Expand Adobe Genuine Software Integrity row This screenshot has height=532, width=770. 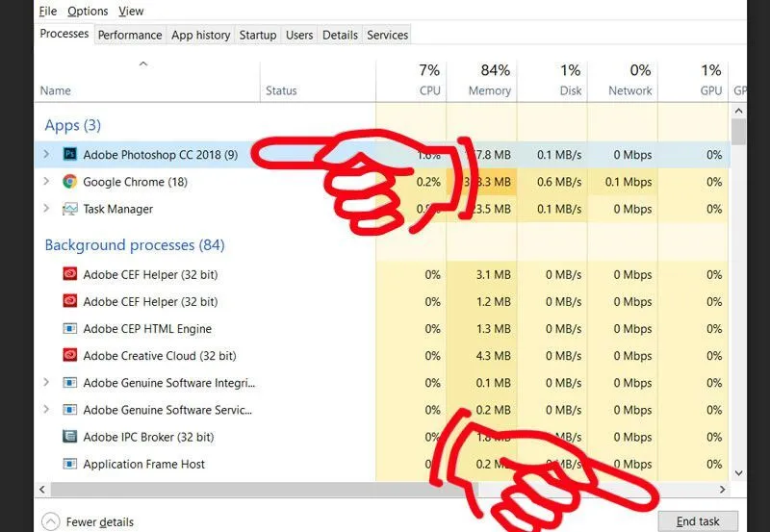[x=46, y=382]
